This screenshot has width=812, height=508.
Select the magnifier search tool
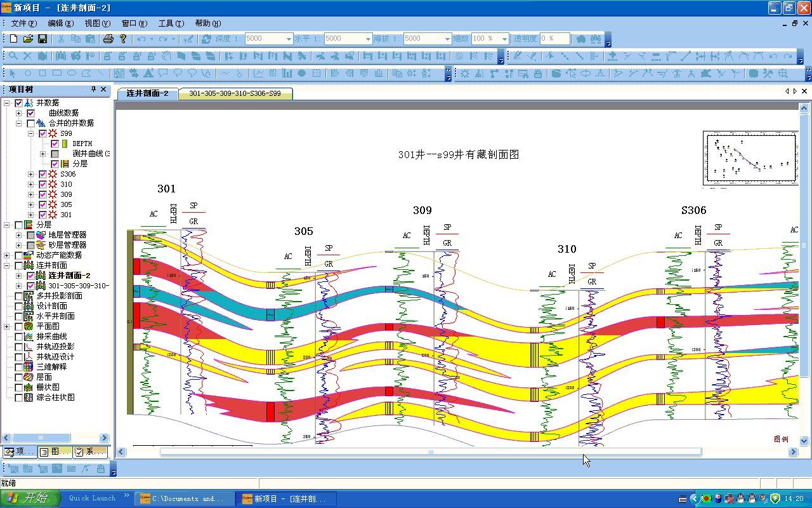pos(13,56)
